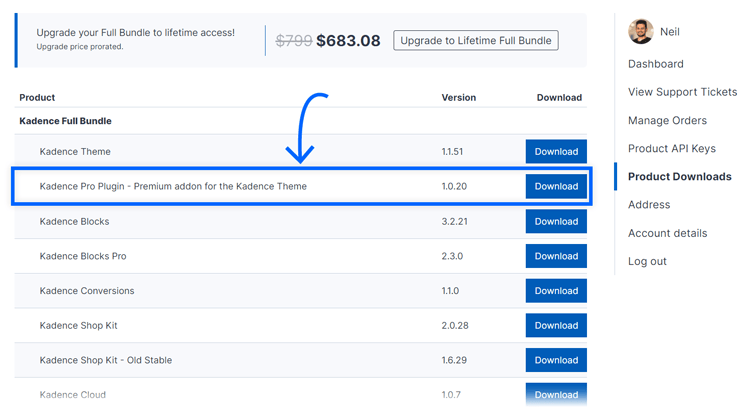The image size is (750, 410).
Task: Click the Product column header
Action: (x=37, y=98)
